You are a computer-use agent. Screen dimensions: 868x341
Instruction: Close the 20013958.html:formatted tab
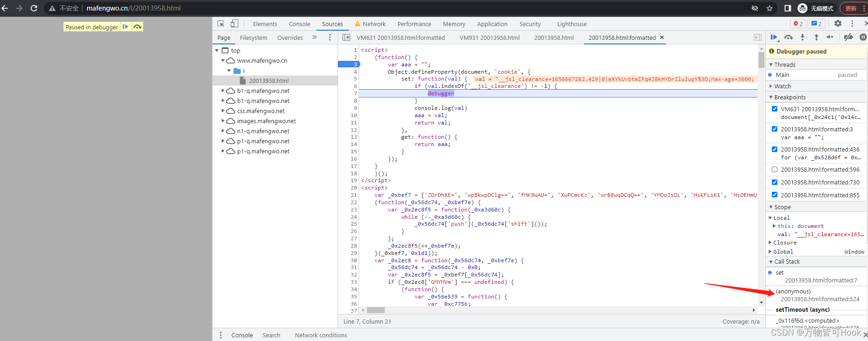(x=662, y=38)
